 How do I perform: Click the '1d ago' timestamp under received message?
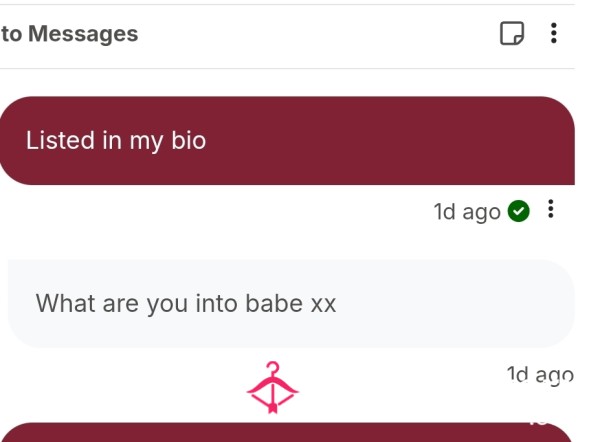540,375
